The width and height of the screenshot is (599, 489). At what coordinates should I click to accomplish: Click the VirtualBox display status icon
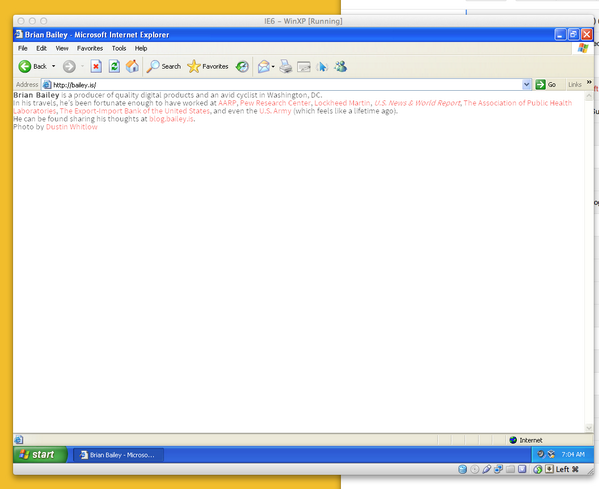pos(522,470)
